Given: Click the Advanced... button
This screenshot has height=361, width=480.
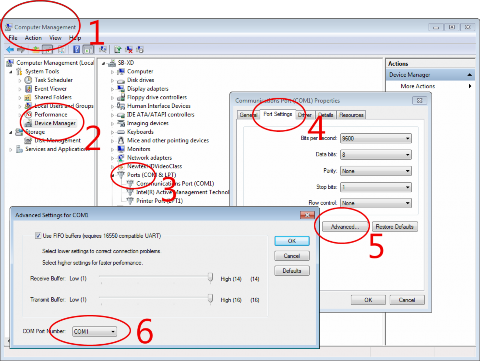Looking at the screenshot, I should click(345, 227).
